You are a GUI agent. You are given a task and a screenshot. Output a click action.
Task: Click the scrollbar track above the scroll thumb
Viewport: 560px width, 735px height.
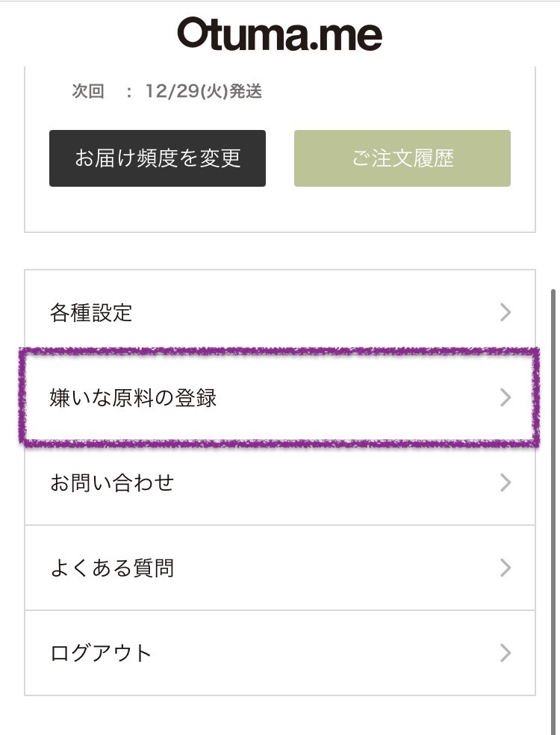553,178
